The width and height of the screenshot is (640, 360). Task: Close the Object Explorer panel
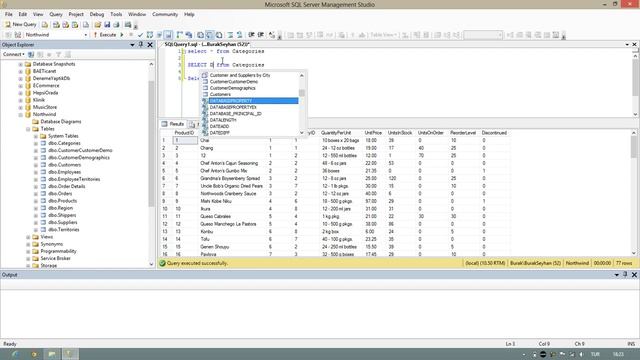[150, 45]
